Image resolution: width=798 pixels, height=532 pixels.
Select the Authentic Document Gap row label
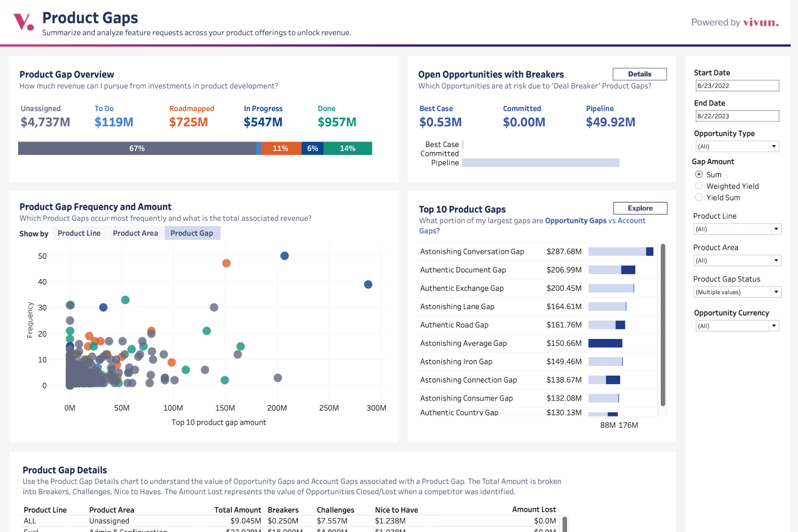pos(463,270)
